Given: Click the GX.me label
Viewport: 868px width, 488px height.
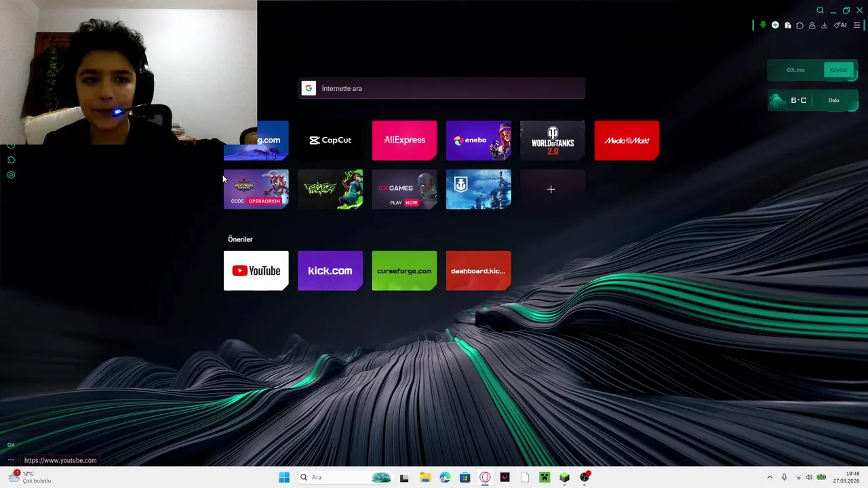Looking at the screenshot, I should click(x=795, y=70).
